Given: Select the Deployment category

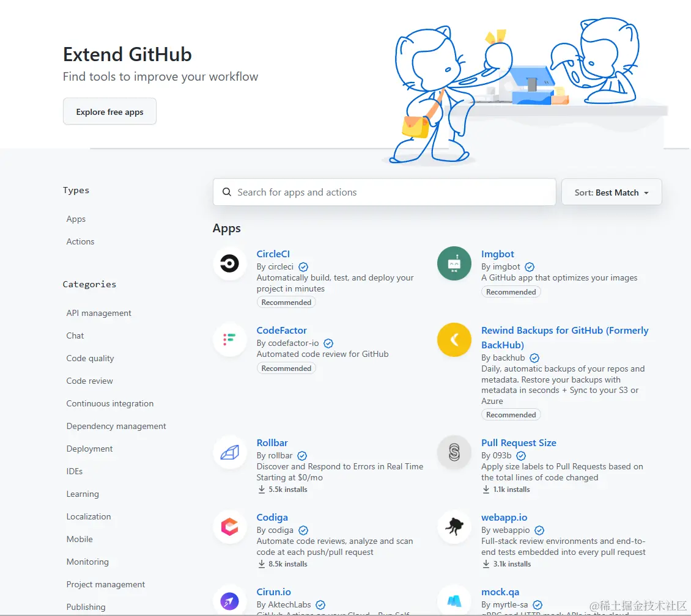Looking at the screenshot, I should click(x=89, y=449).
